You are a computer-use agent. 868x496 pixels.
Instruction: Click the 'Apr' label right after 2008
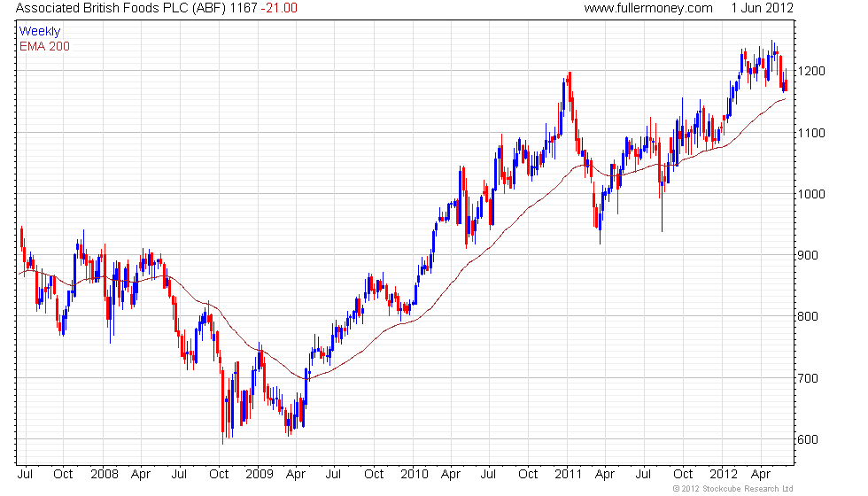pyautogui.click(x=141, y=475)
